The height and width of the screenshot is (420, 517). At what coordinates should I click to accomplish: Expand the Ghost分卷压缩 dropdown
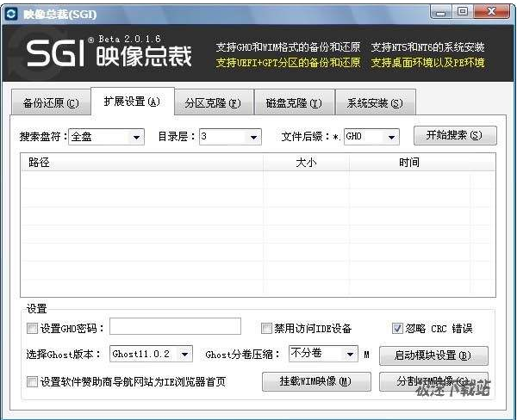click(323, 354)
